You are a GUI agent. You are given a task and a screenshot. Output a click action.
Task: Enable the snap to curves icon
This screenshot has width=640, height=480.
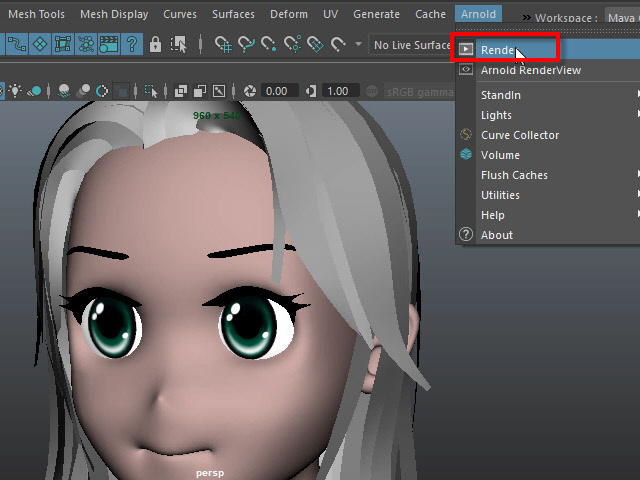247,45
